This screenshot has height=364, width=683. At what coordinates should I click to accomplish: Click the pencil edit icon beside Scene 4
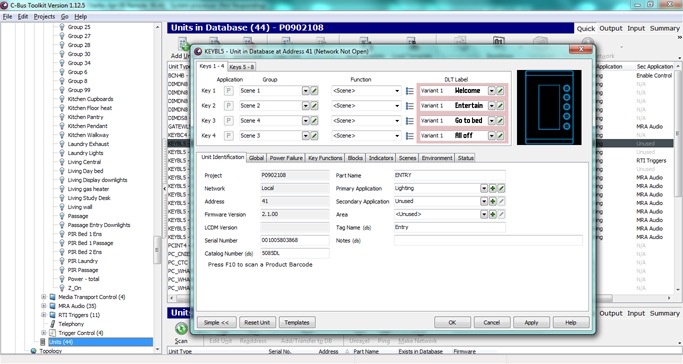[x=314, y=121]
